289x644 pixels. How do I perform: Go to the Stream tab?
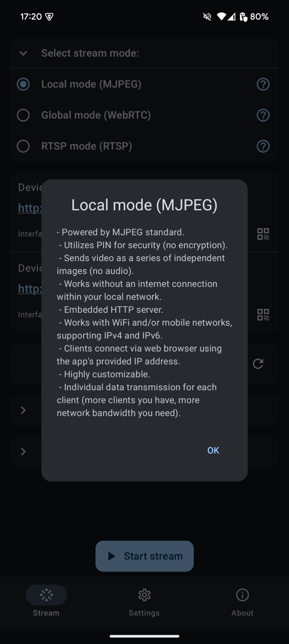tap(46, 601)
